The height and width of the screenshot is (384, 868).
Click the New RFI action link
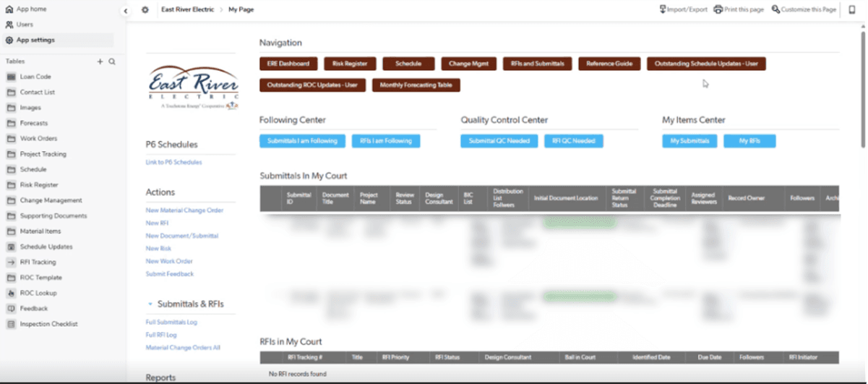[157, 223]
